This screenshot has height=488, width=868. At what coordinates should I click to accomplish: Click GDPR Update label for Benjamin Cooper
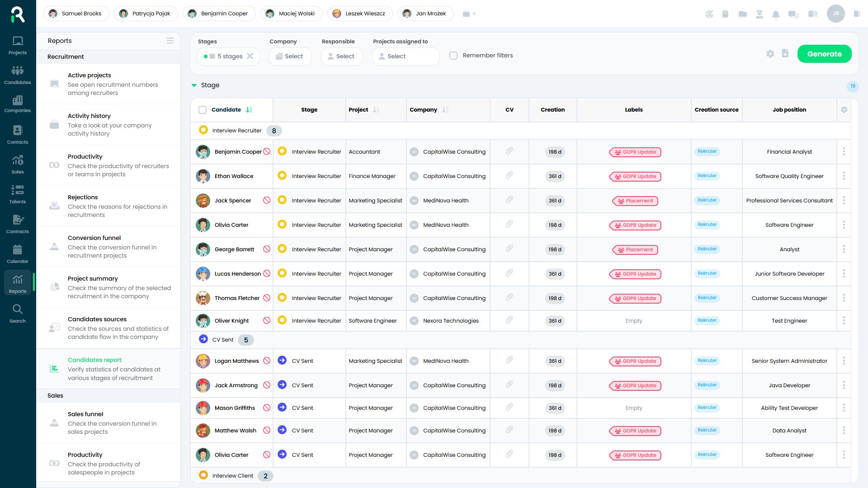pyautogui.click(x=635, y=152)
